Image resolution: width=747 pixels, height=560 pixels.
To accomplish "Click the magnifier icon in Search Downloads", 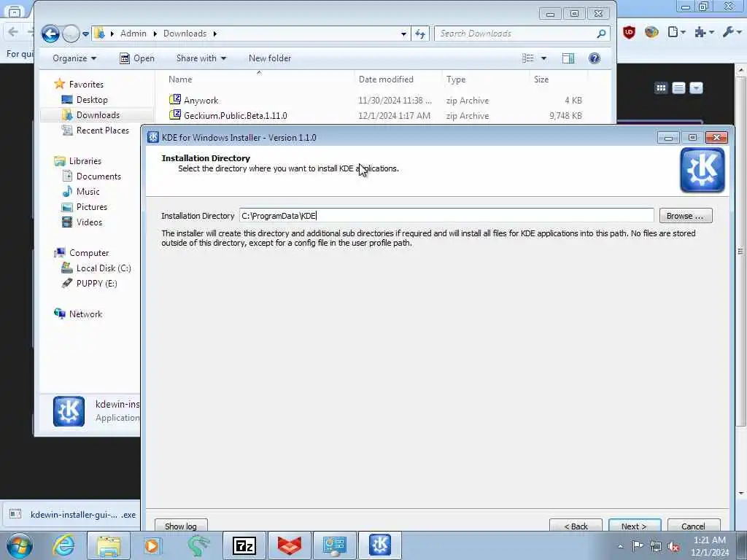I will point(601,34).
